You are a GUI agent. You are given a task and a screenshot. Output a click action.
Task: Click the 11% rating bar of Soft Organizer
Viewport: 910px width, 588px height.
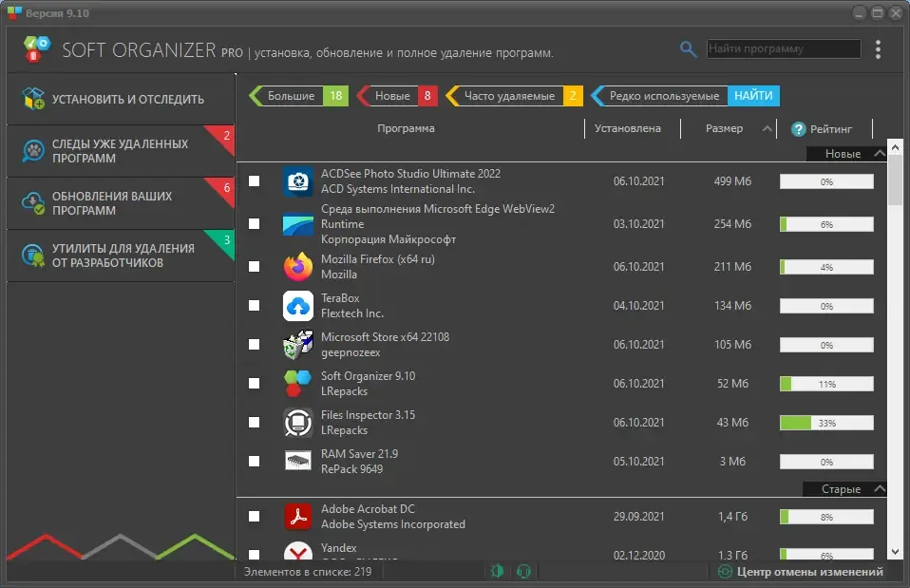point(826,385)
